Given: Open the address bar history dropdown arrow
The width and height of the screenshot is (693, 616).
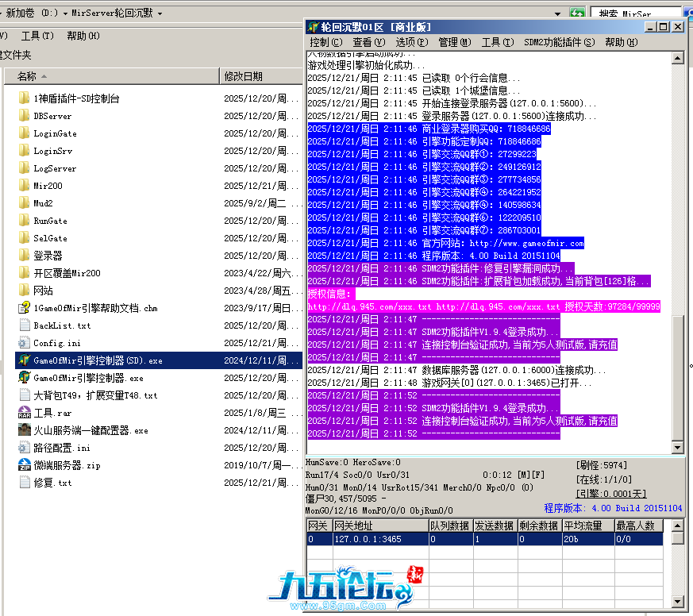Looking at the screenshot, I should (x=558, y=13).
